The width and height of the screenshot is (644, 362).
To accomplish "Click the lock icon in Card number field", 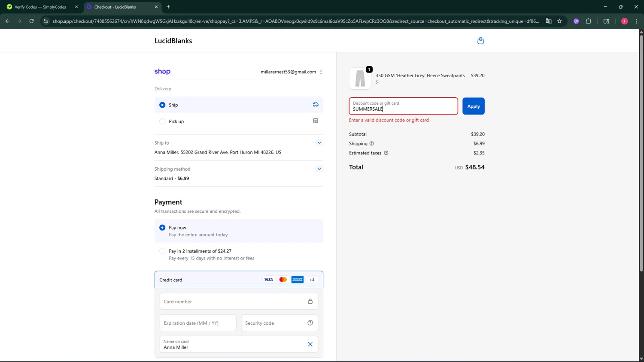I will pyautogui.click(x=310, y=302).
